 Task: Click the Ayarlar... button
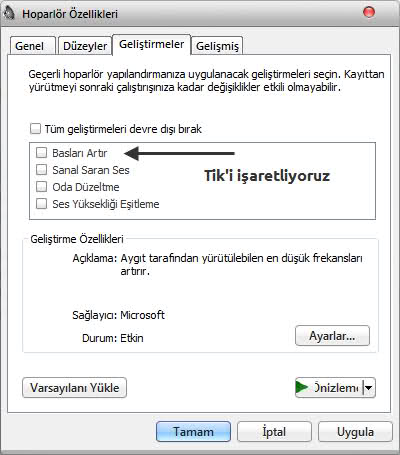click(332, 336)
